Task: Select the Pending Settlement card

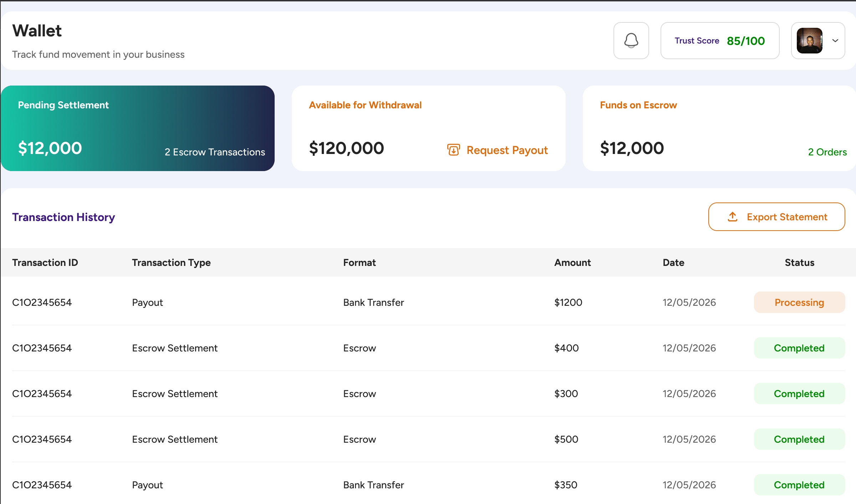Action: 137,128
